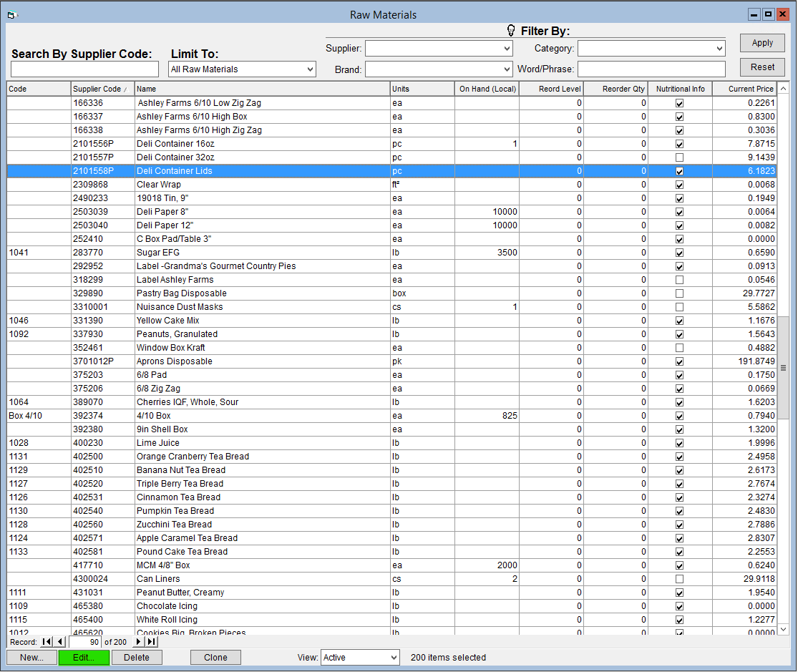
Task: Click the Apply filter button
Action: (x=762, y=43)
